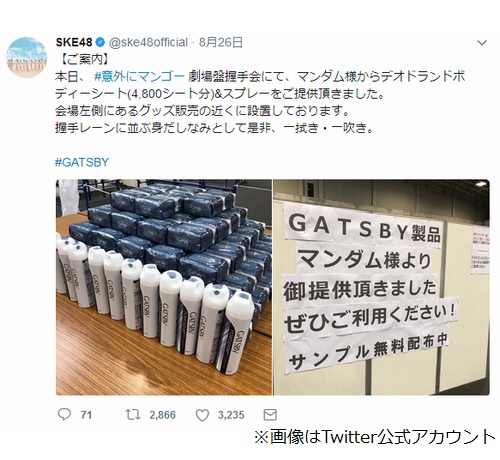View the GATSBY spray cans photo
Viewport: 500px width, 460px height.
point(164,287)
